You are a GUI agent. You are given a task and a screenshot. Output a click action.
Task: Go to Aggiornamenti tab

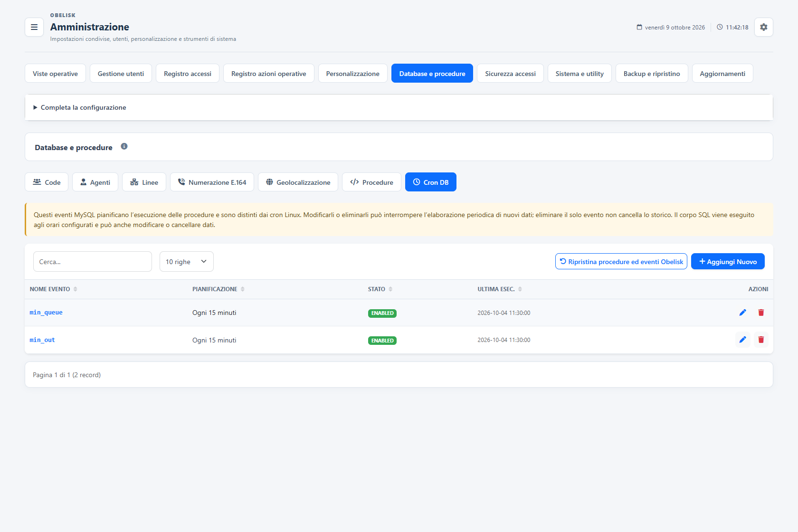(x=722, y=73)
